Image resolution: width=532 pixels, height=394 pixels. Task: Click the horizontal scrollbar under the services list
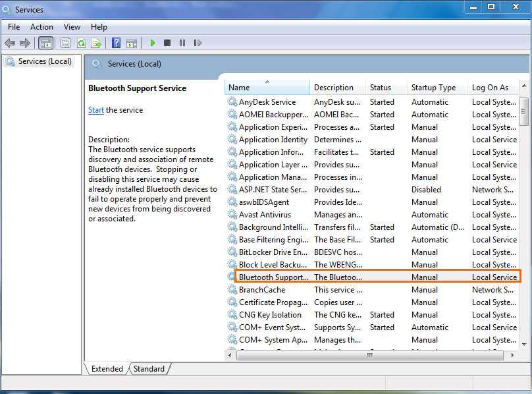point(370,355)
